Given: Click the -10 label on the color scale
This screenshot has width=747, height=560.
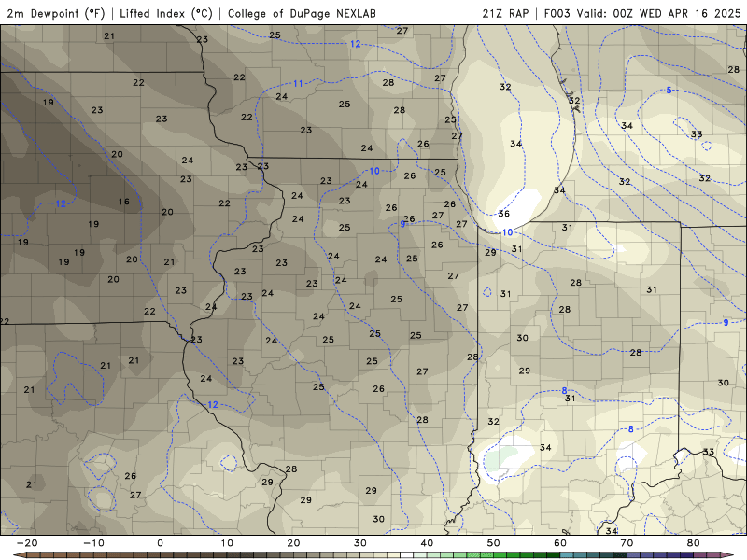Looking at the screenshot, I should 93,543.
